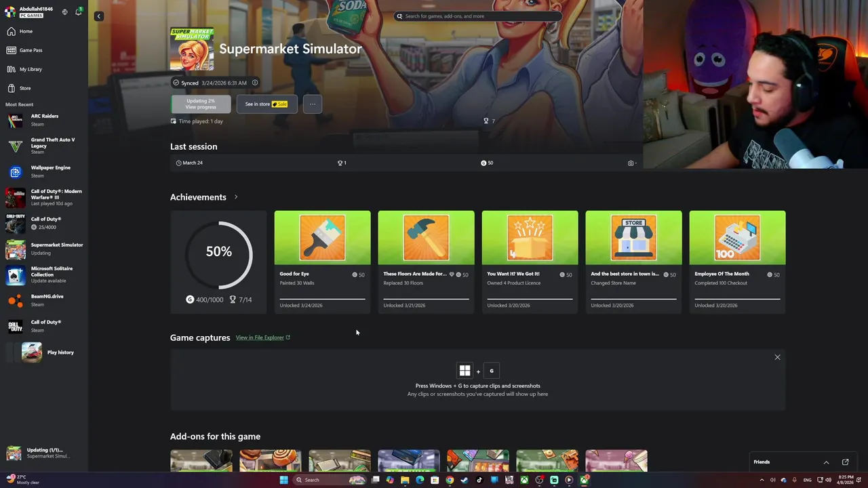Launch Google Chrome from taskbar
Viewport: 868px width, 488px height.
point(450,480)
